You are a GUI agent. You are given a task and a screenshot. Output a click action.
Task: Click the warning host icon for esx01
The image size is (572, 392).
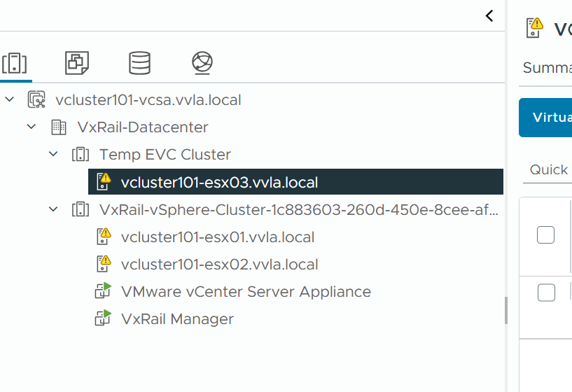(103, 237)
